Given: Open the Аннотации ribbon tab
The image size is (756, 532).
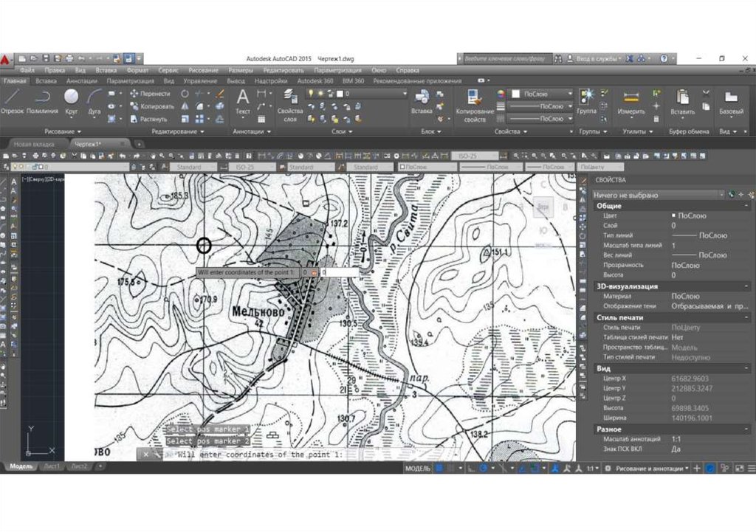Looking at the screenshot, I should [x=81, y=81].
